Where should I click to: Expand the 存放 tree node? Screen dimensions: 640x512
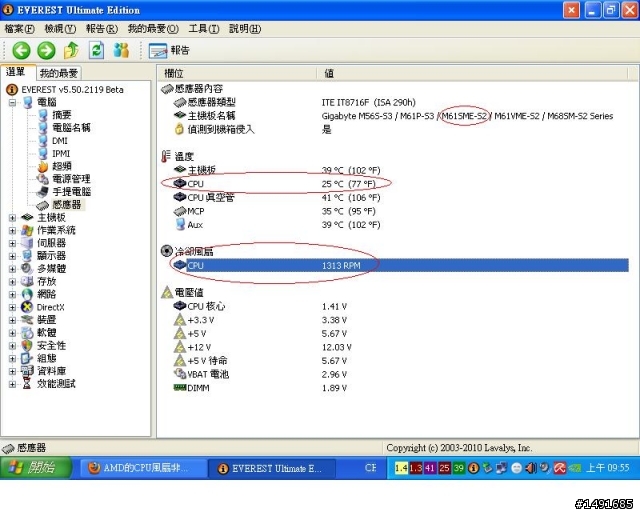tap(12, 282)
